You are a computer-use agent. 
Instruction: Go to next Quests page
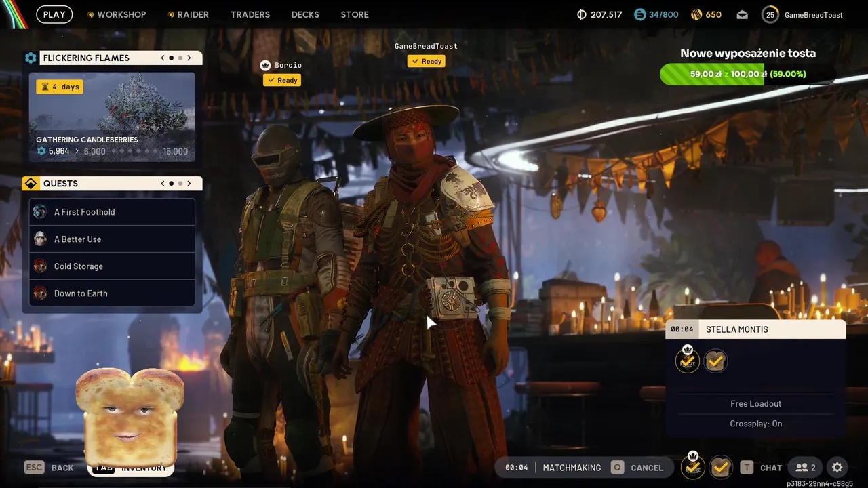coord(189,184)
